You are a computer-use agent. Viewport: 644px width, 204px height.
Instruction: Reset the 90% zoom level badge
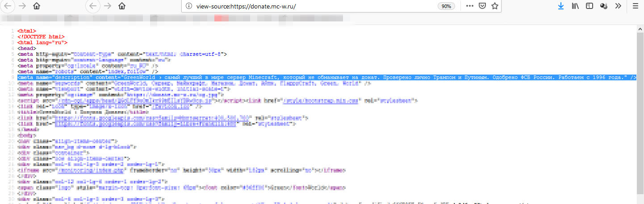(x=446, y=6)
